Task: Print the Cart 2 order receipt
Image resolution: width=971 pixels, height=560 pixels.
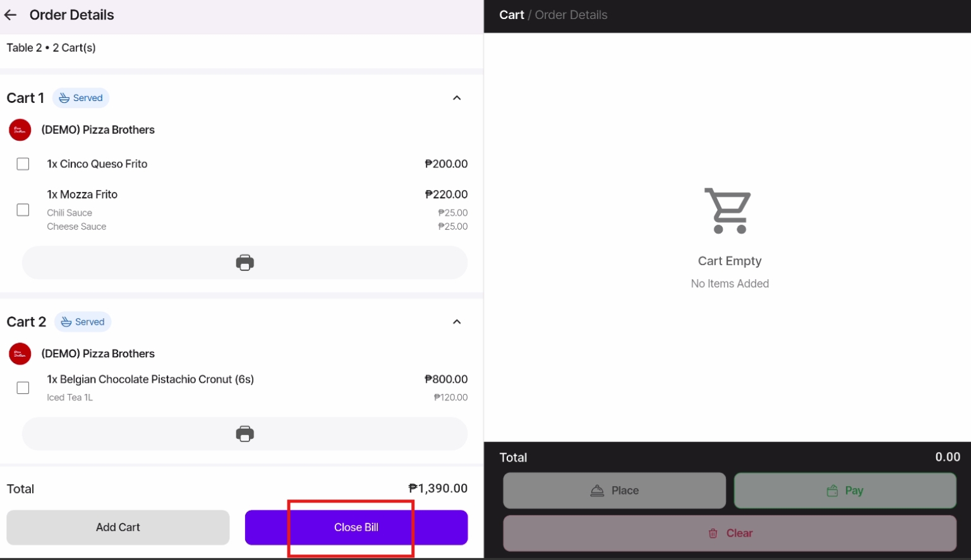Action: click(244, 434)
